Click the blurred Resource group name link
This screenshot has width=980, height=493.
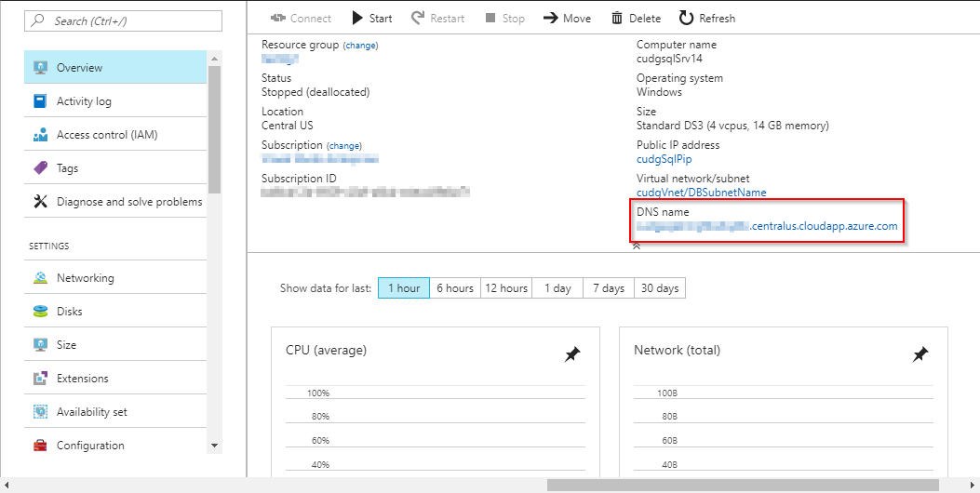pos(280,59)
